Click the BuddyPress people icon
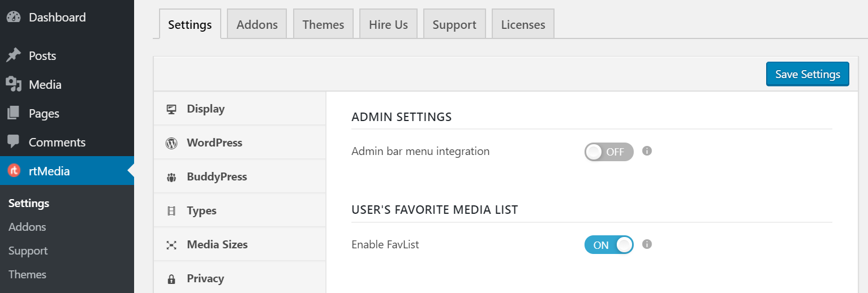 pos(171,177)
